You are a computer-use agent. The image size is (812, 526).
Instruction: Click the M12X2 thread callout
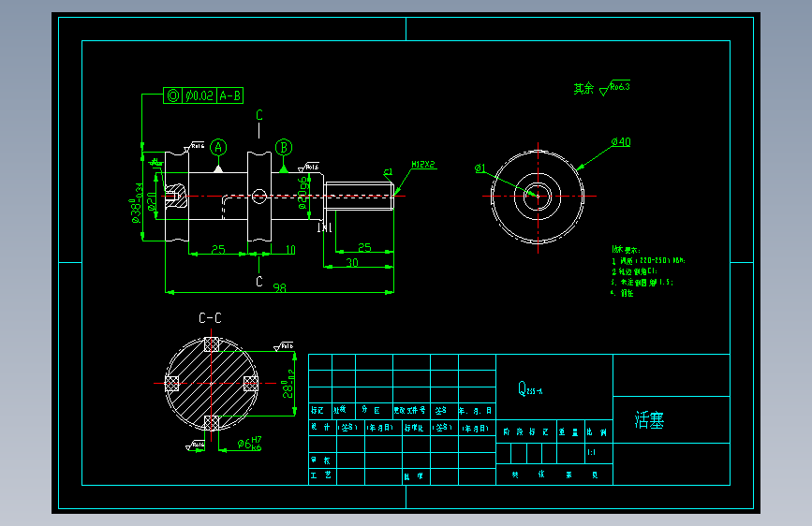[423, 164]
